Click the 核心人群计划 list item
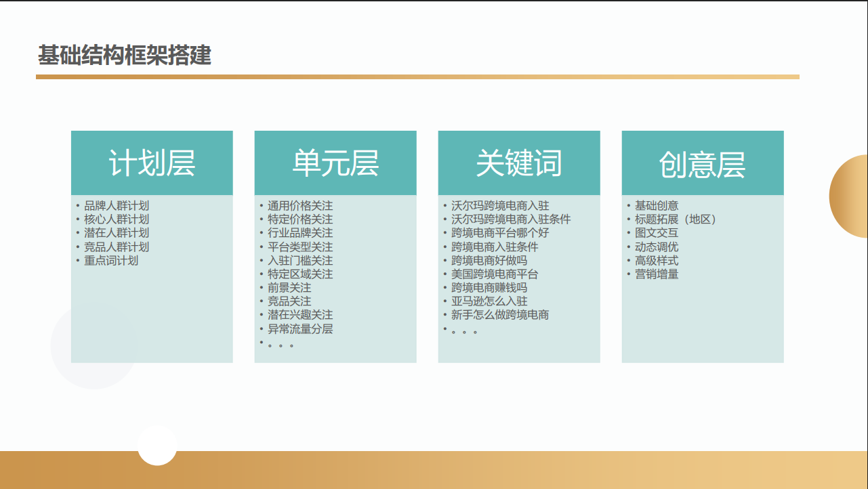This screenshot has width=868, height=489. 117,219
